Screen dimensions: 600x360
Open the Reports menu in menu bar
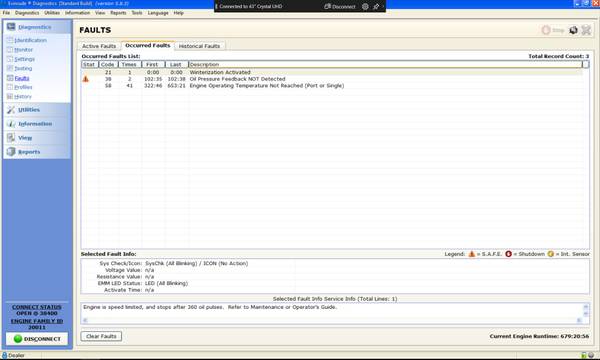click(x=118, y=13)
